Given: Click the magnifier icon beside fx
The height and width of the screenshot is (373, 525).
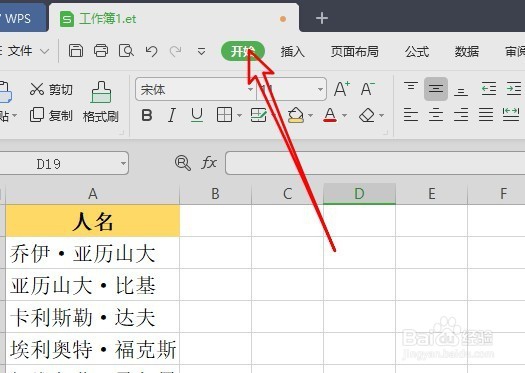Looking at the screenshot, I should 183,163.
